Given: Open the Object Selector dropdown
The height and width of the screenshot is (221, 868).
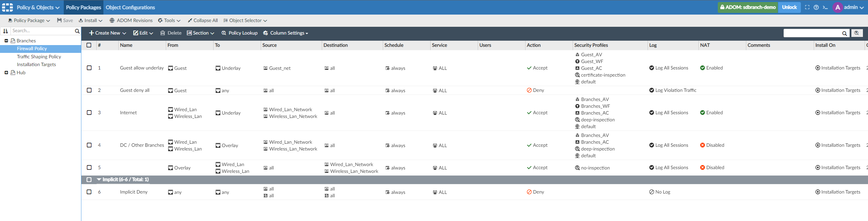Looking at the screenshot, I should pyautogui.click(x=245, y=20).
